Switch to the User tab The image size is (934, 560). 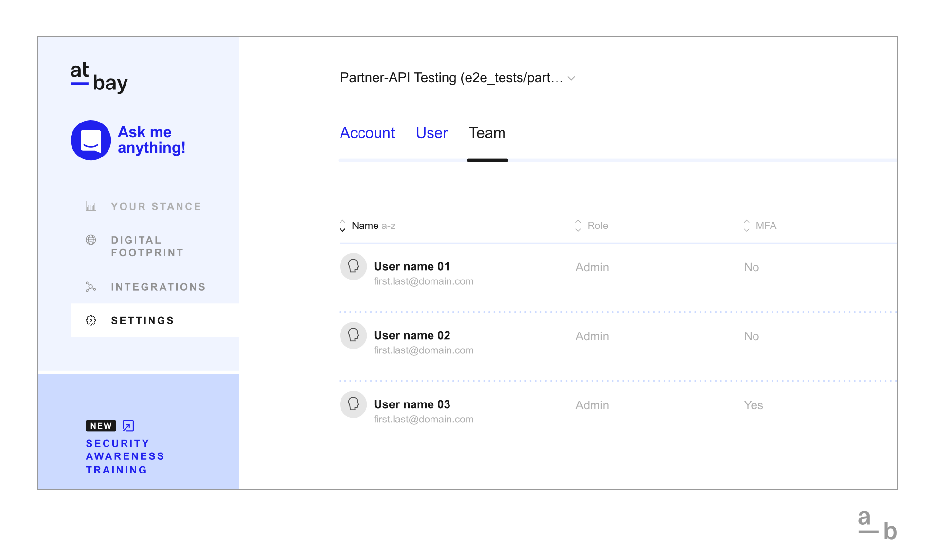point(431,133)
